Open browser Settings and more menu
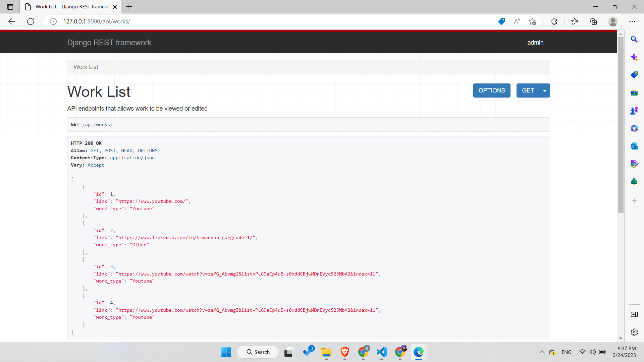Screen dimensions: 644x362 (632, 21)
